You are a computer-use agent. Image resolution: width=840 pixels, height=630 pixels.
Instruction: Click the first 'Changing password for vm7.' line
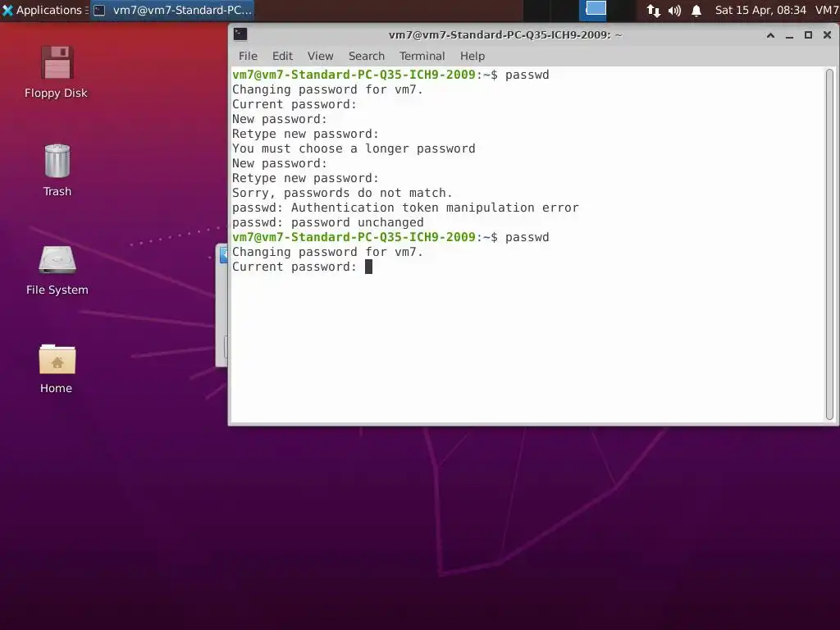point(328,89)
